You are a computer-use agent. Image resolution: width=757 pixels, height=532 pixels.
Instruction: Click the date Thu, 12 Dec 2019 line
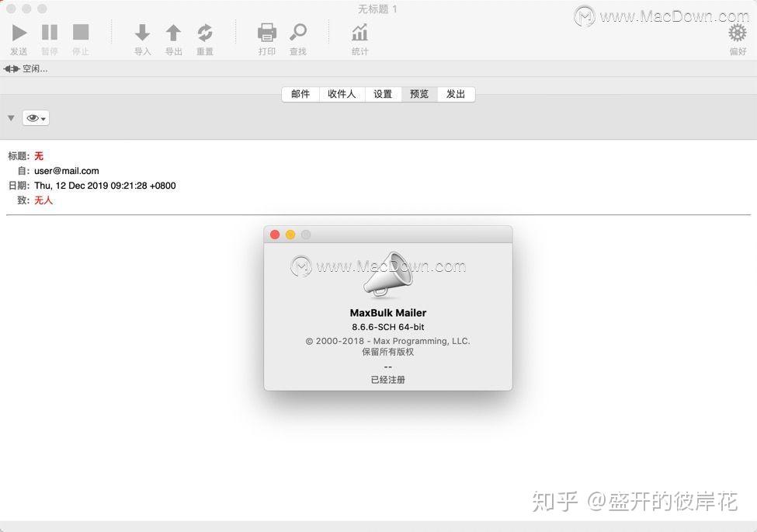point(105,186)
